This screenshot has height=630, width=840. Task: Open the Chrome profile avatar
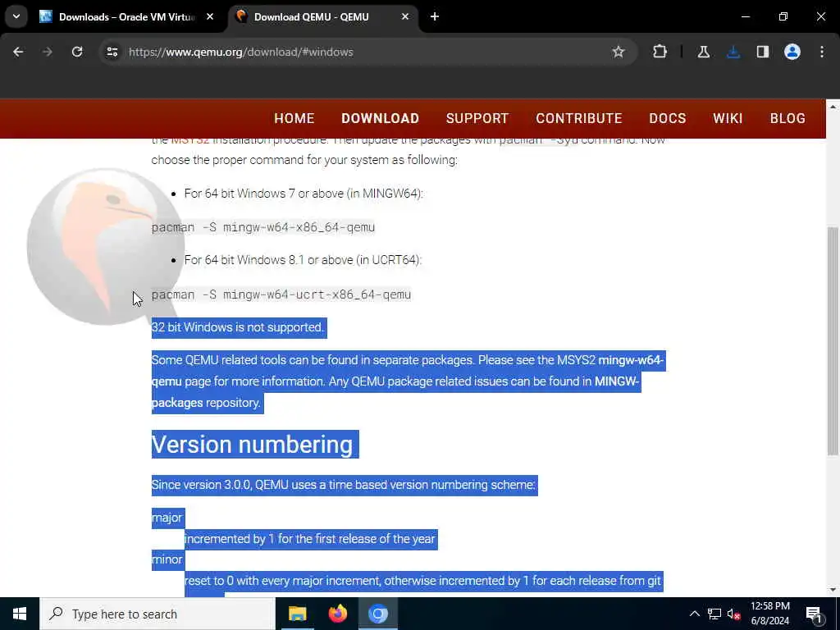792,52
